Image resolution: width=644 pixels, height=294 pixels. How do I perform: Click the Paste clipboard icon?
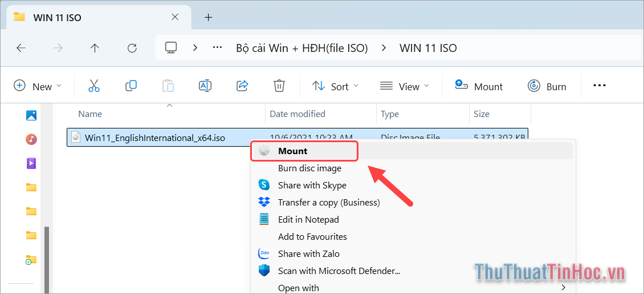click(168, 86)
